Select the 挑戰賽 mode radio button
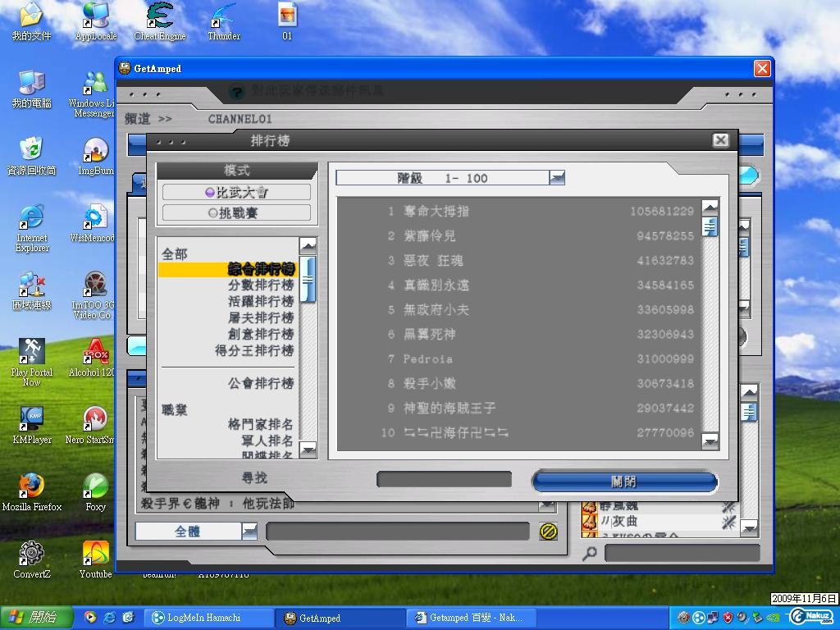 click(x=236, y=212)
